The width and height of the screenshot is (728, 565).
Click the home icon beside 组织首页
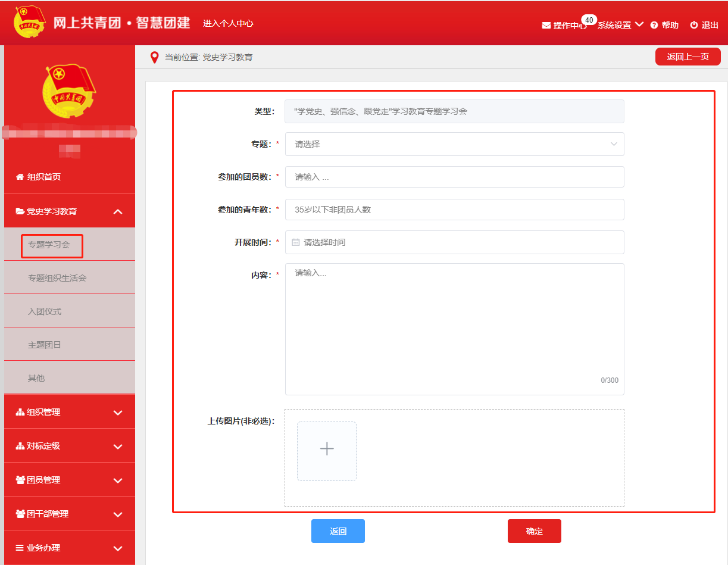20,177
